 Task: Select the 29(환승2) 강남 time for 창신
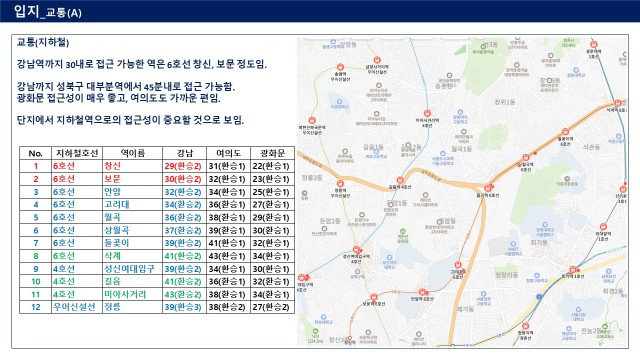[183, 166]
